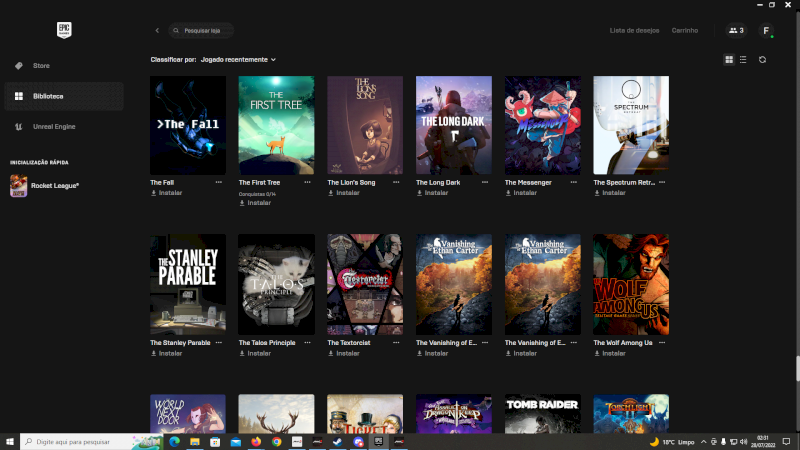Open options menu for The First Tree
Image resolution: width=800 pixels, height=450 pixels.
(x=307, y=182)
